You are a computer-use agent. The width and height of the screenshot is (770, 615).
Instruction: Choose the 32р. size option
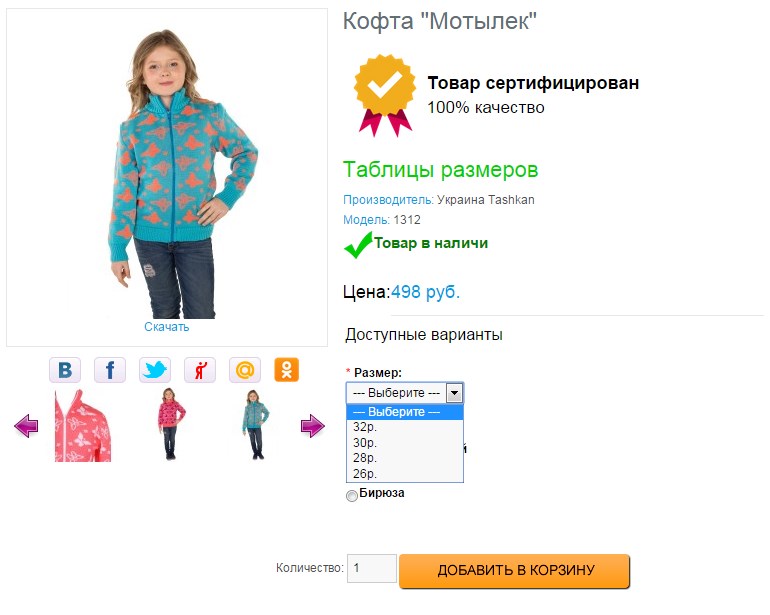pos(365,426)
